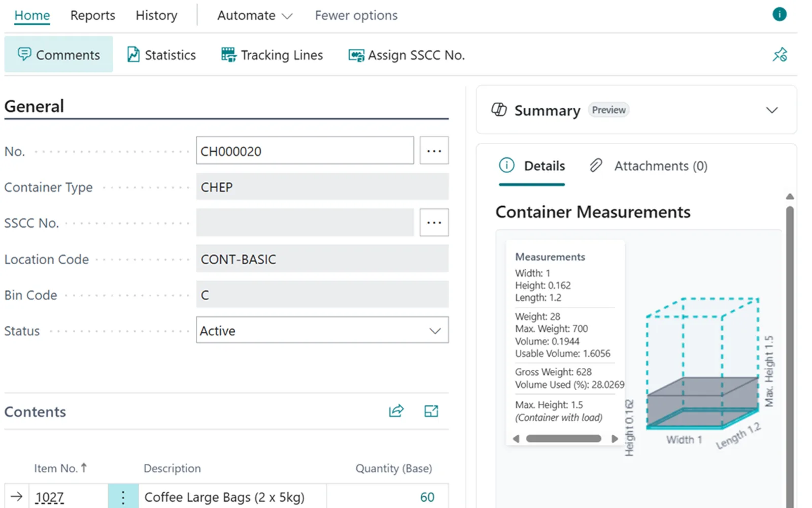Click the share icon in Contents
The width and height of the screenshot is (812, 508).
coord(396,410)
